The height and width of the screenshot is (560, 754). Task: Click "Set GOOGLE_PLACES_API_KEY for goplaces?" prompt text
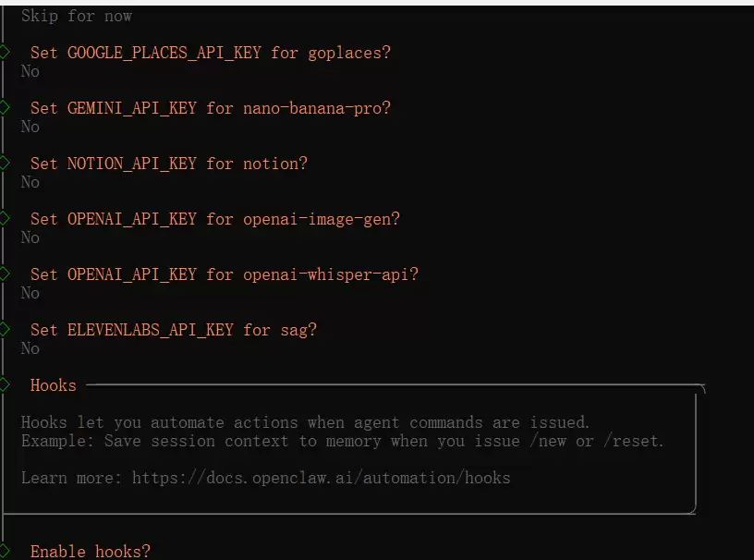tap(211, 53)
